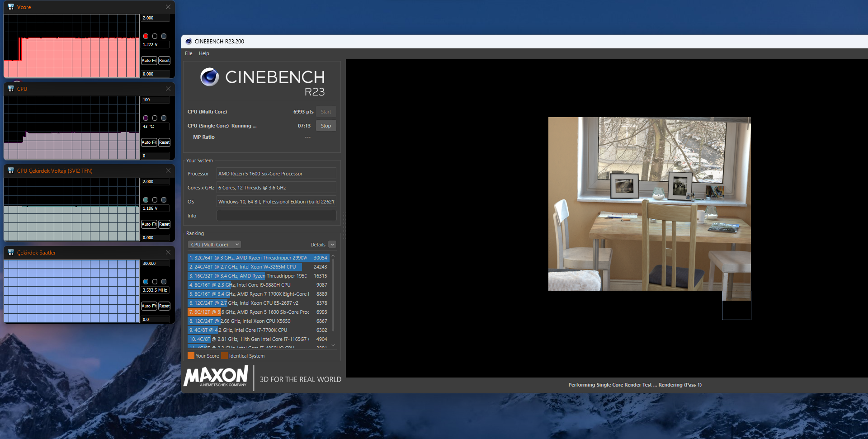Select the orange Ryzen 5 1600 ranking row
Viewport: 868px width, 439px height.
(258, 312)
